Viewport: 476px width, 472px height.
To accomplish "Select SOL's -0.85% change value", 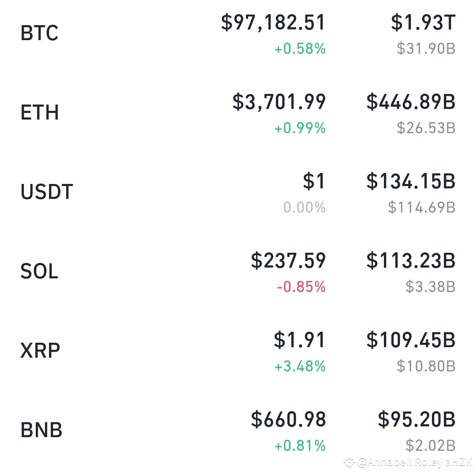I will (x=301, y=287).
